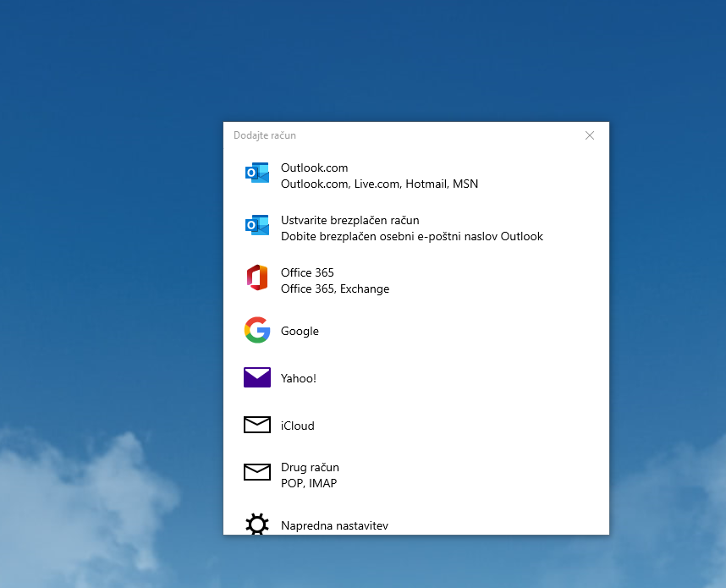The height and width of the screenshot is (588, 726).
Task: Choose Ustvarite brezplačen račun
Action: pos(349,220)
